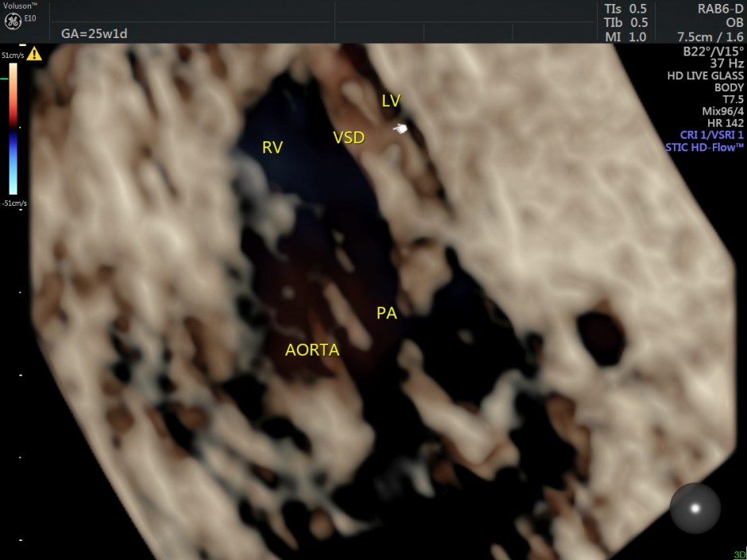The height and width of the screenshot is (560, 747).
Task: Click the light source sphere icon
Action: 695,508
